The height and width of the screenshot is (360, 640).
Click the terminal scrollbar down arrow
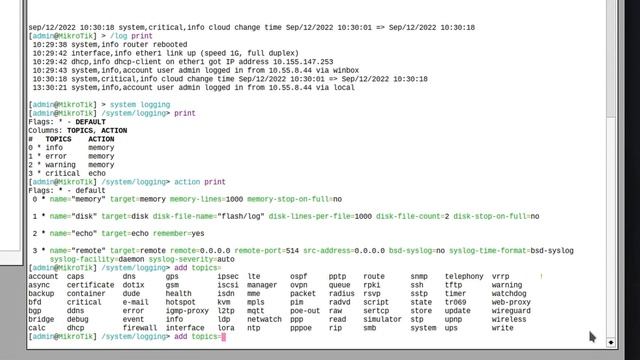click(x=611, y=342)
